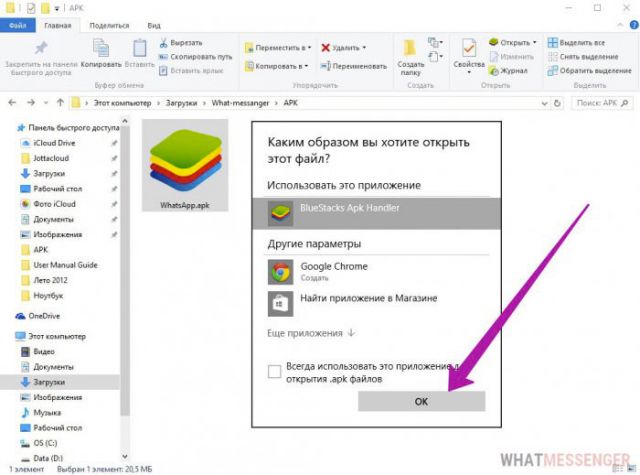640x475 pixels.
Task: Click Скопировать путь (Copy path)
Action: click(x=196, y=57)
